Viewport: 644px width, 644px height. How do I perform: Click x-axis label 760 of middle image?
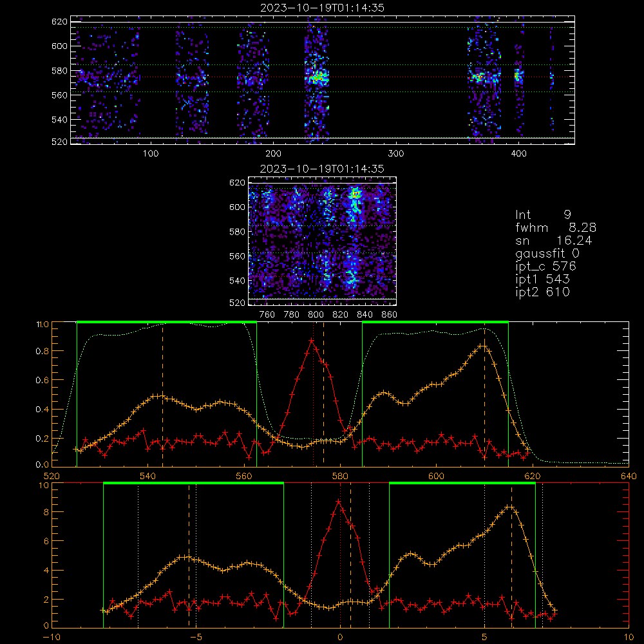(267, 315)
